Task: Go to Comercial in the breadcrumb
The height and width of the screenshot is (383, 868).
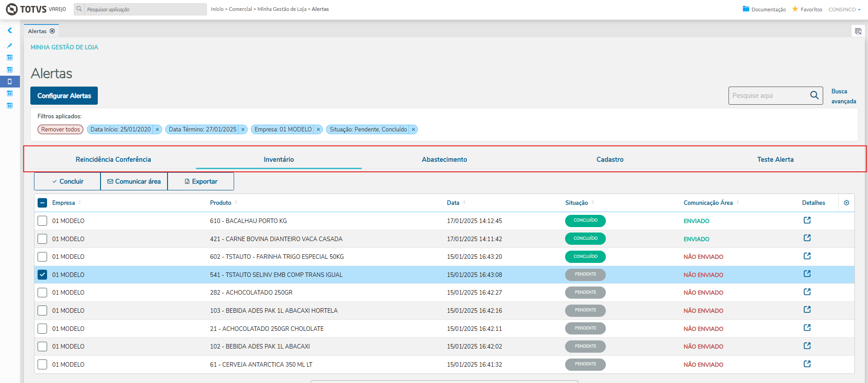Action: point(240,9)
